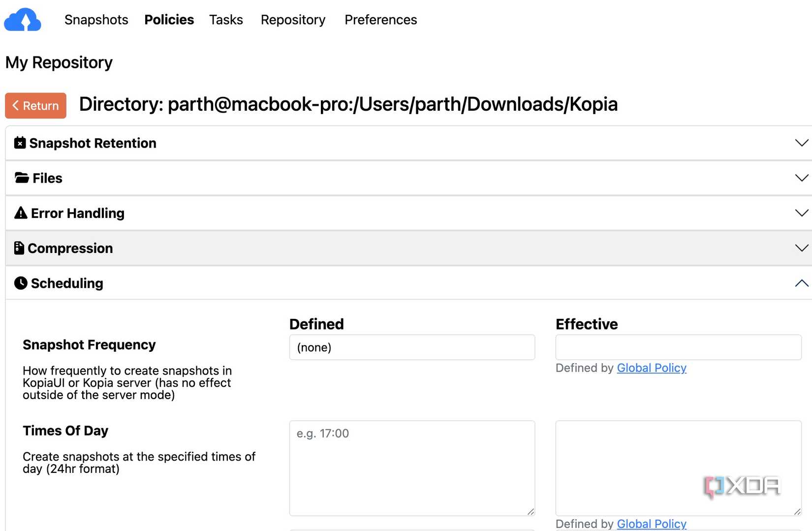Expand the Error Handling section chevron
The width and height of the screenshot is (812, 531).
[802, 213]
